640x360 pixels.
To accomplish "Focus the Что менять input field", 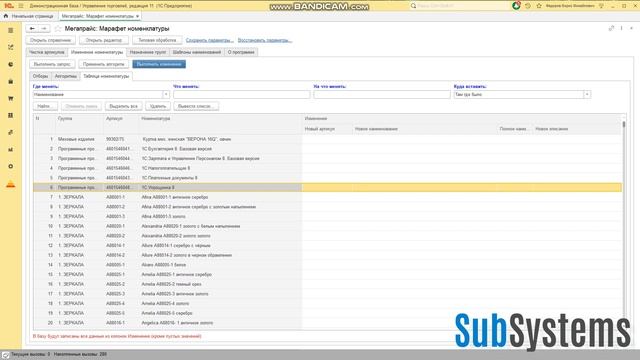I will [x=242, y=94].
